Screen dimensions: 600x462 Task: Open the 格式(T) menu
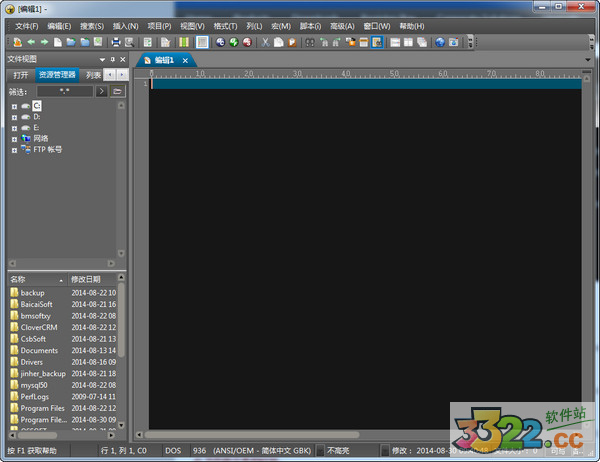(x=224, y=25)
